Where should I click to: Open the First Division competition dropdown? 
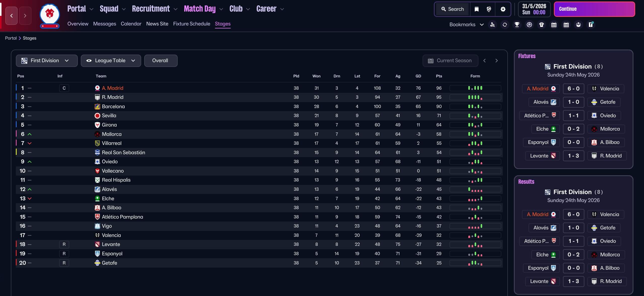coord(47,61)
